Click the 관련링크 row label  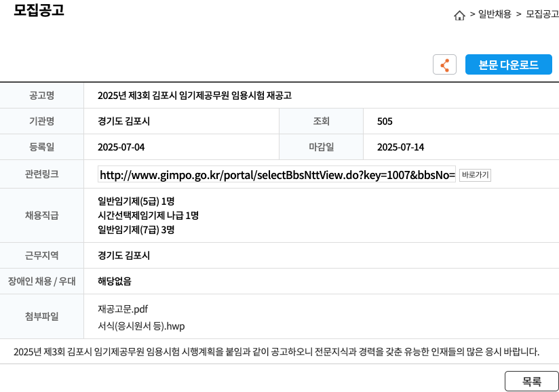tap(41, 174)
